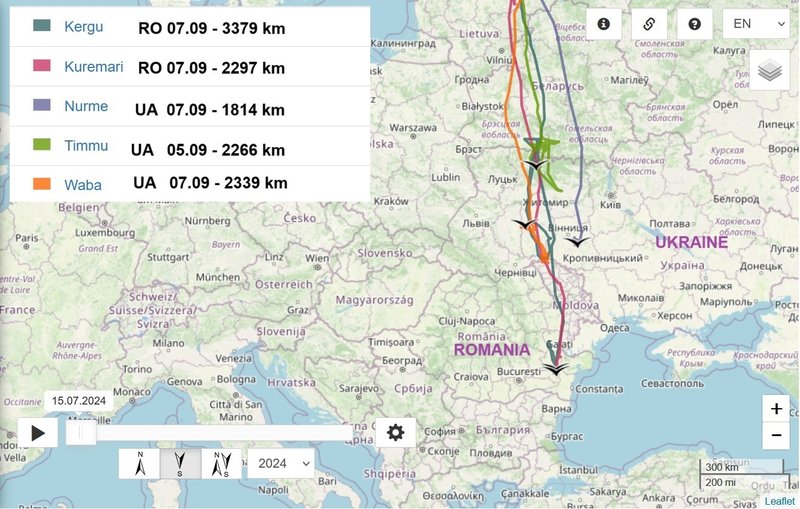
Task: Open the EN language dropdown
Action: [756, 24]
